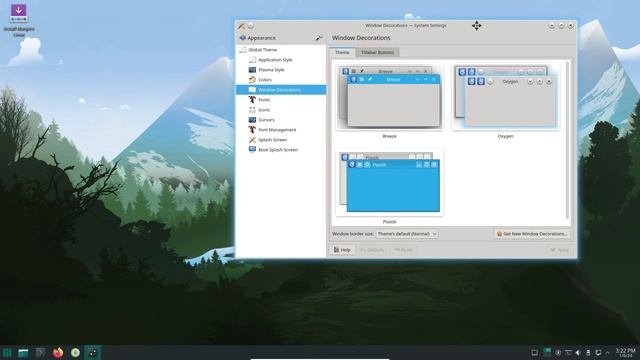Switch to the Theme tab
This screenshot has height=360, width=640.
tap(342, 52)
